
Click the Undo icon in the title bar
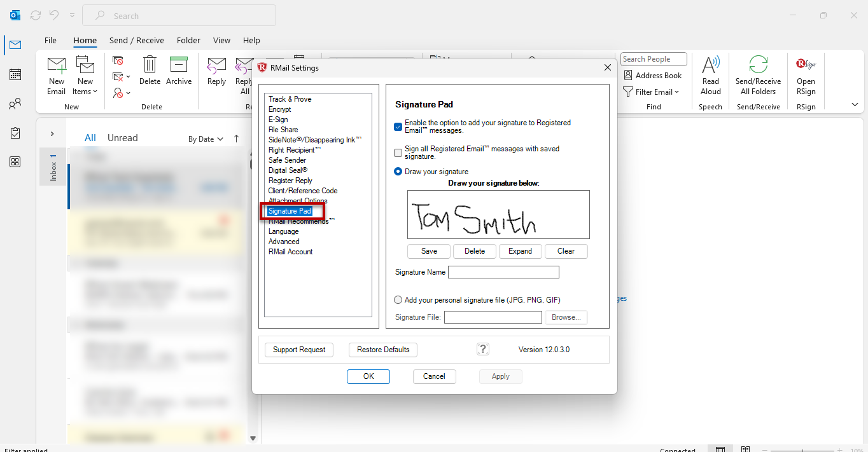point(54,15)
